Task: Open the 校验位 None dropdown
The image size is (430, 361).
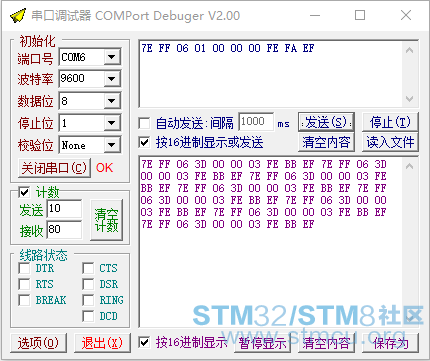Action: [111, 145]
